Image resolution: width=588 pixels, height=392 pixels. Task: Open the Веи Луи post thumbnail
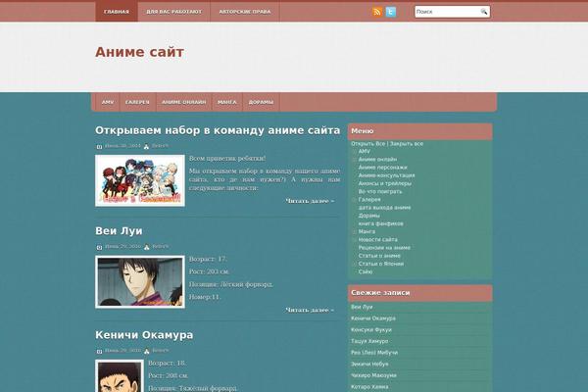pyautogui.click(x=140, y=281)
